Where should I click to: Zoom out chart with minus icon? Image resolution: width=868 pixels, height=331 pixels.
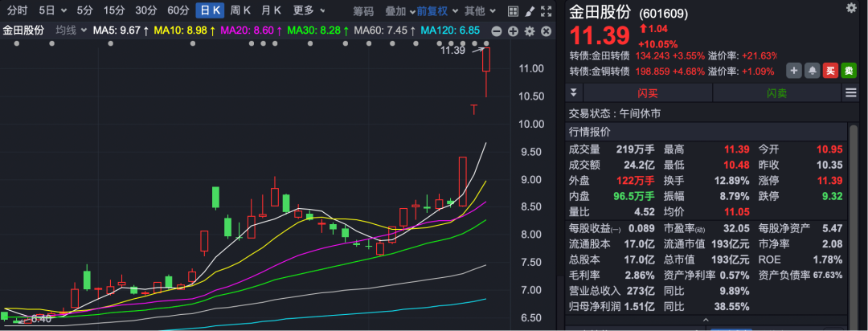tap(497, 31)
